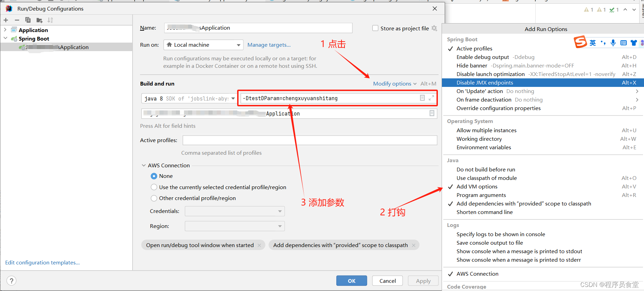
Task: Toggle Active profiles option
Action: coord(543,48)
